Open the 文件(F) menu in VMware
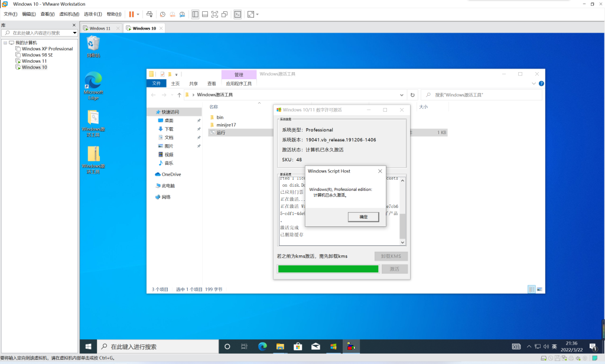Screen dimensions: 605x364 [x=11, y=14]
